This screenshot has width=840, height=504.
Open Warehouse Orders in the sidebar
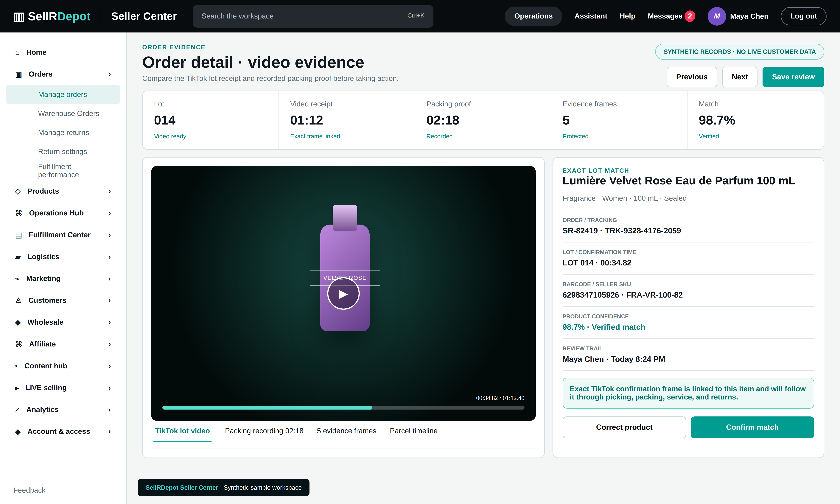pos(69,114)
